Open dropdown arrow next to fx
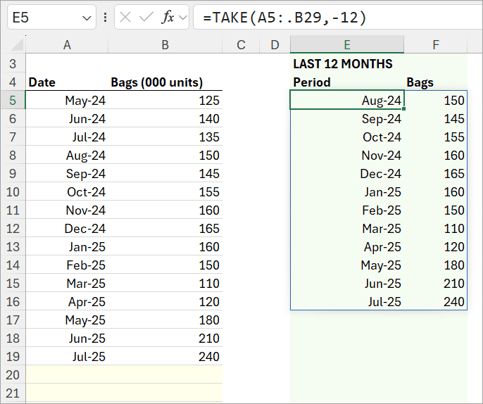Image resolution: width=483 pixels, height=404 pixels. pos(183,17)
